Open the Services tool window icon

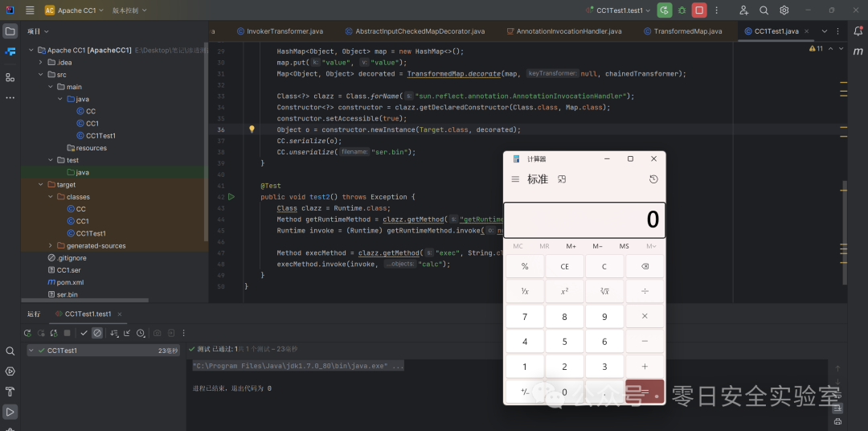[x=10, y=371]
